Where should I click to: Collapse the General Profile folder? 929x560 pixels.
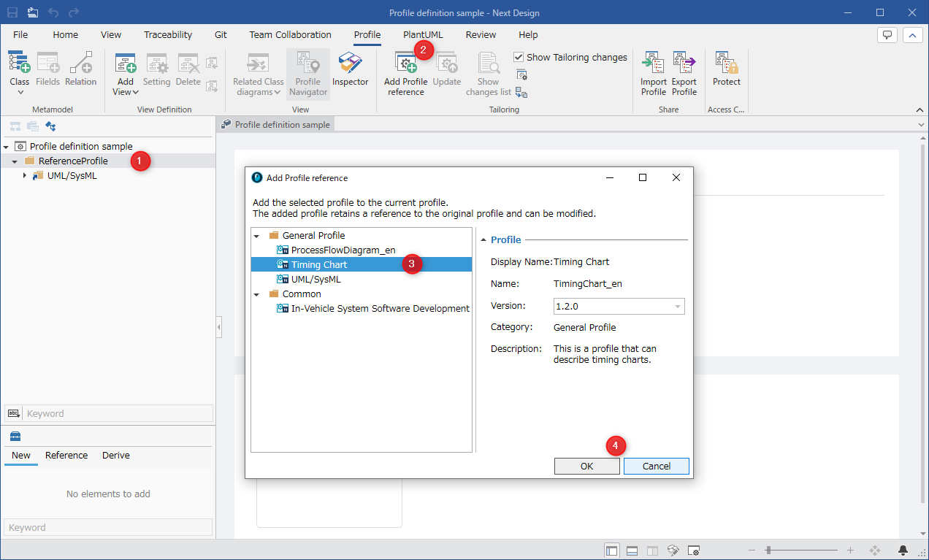(x=256, y=236)
